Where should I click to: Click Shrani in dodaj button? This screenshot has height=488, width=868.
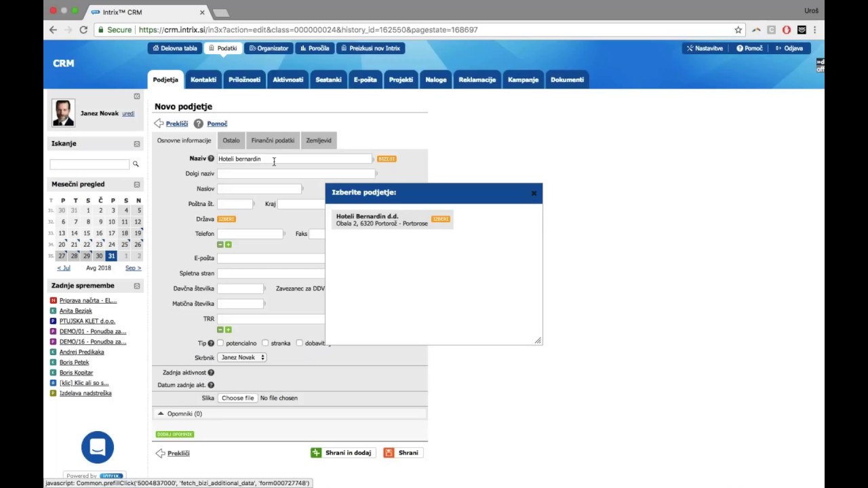point(342,453)
